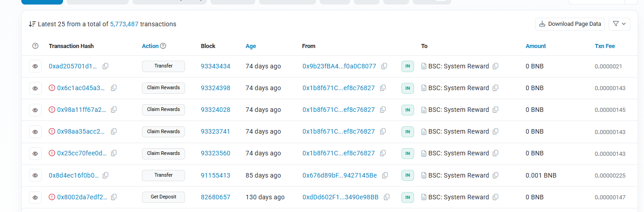Copy To address in block 93343434 row
Image resolution: width=644 pixels, height=212 pixels.
(496, 66)
